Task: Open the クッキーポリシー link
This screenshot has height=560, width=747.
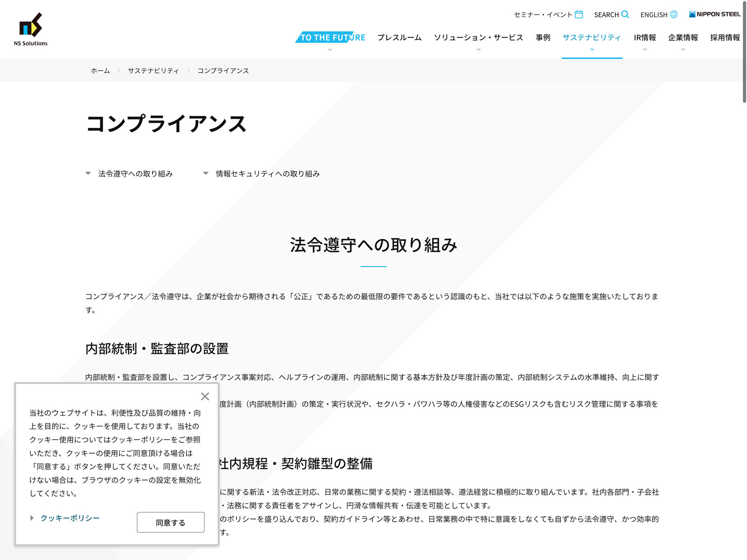Action: click(70, 518)
